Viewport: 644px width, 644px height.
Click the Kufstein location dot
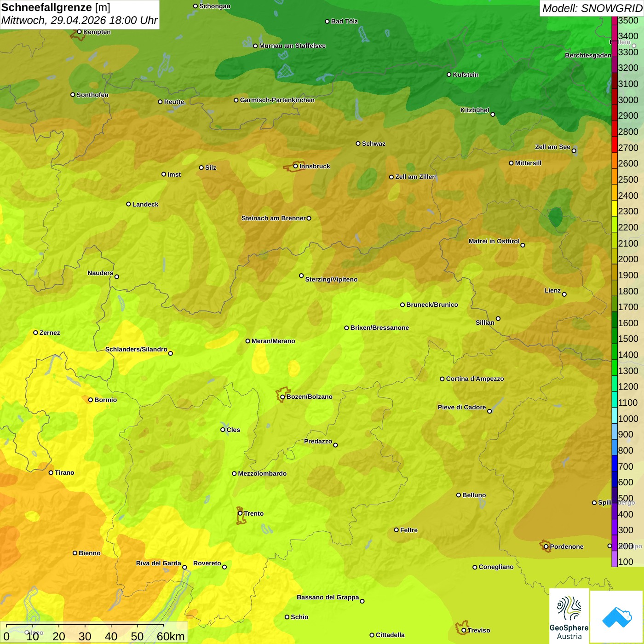pyautogui.click(x=449, y=75)
